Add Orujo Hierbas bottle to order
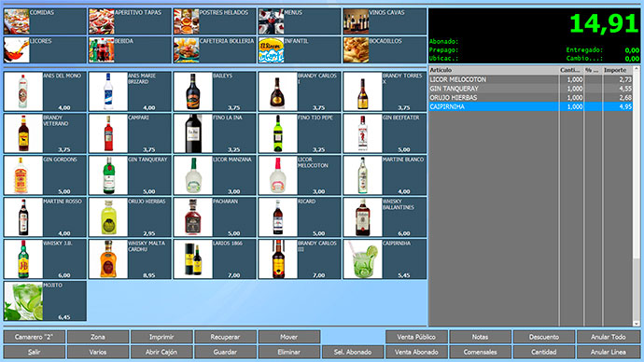 130,217
